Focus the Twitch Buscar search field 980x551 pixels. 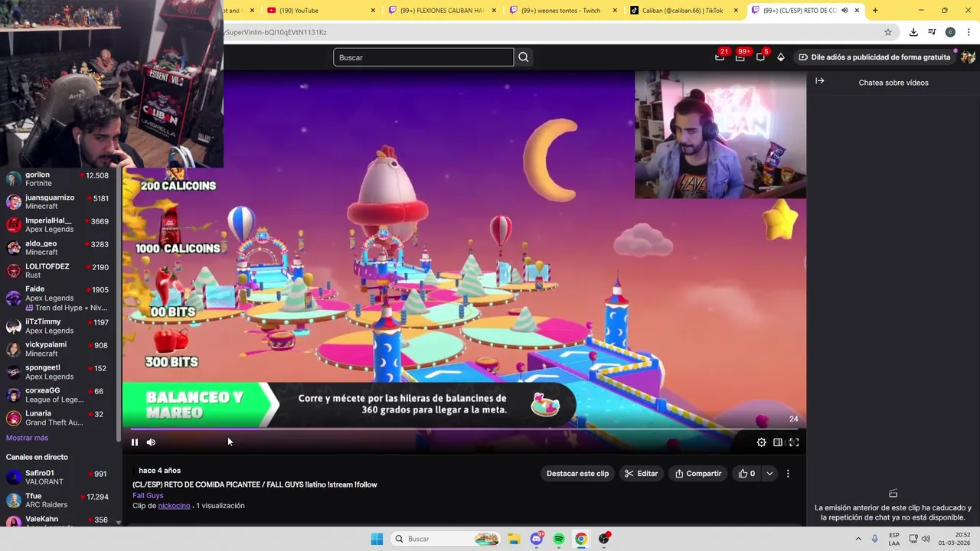[x=423, y=57]
